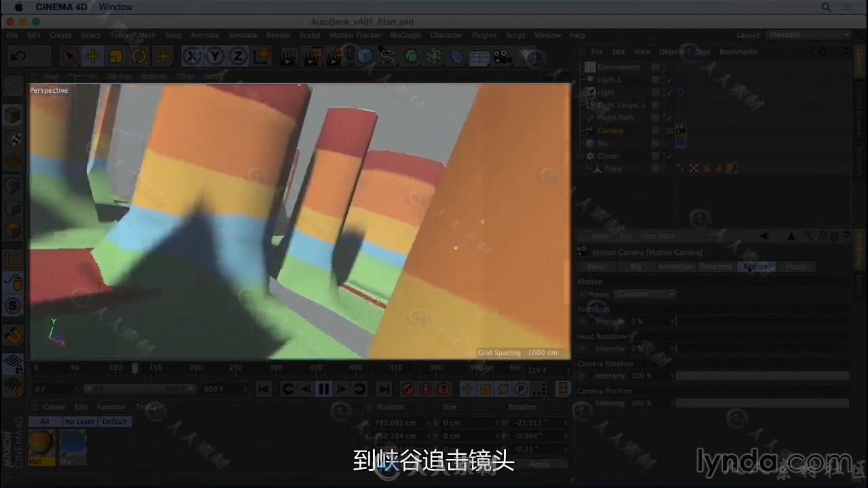
Task: Toggle the X axis lock
Action: [x=193, y=56]
